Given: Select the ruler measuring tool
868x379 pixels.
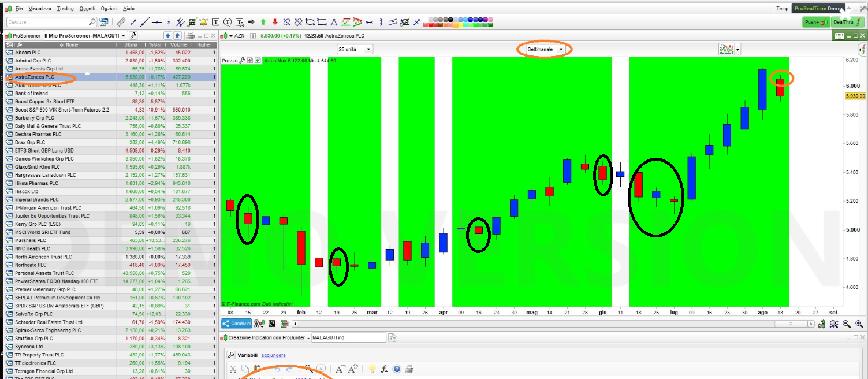Looking at the screenshot, I should (x=121, y=22).
